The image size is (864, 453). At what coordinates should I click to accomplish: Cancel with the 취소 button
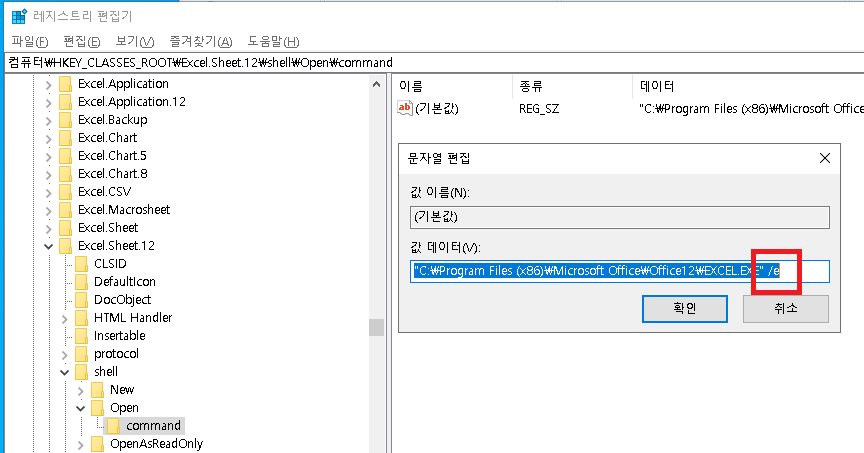785,309
